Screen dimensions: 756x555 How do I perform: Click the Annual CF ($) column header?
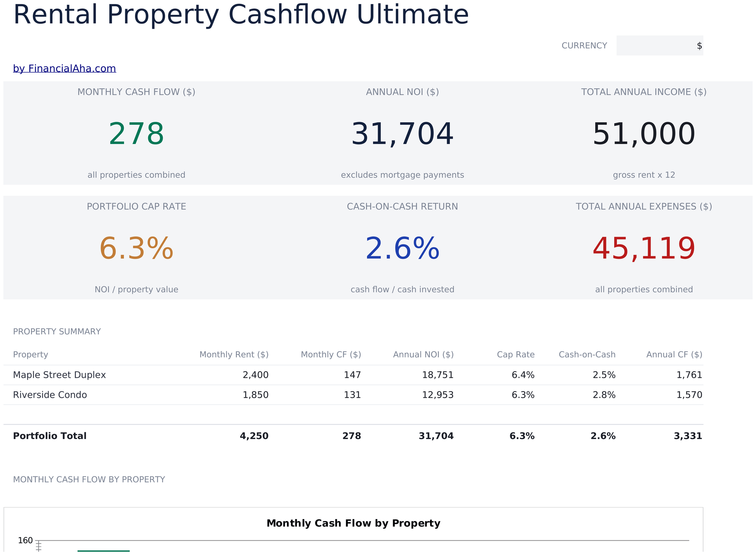coord(674,355)
